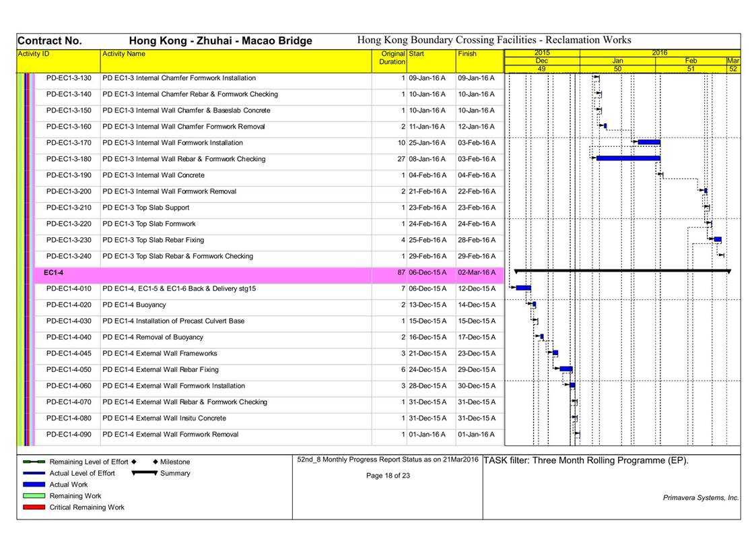Click the Gantt bar for PD-EC1-3-230
The image size is (756, 535).
coord(718,239)
